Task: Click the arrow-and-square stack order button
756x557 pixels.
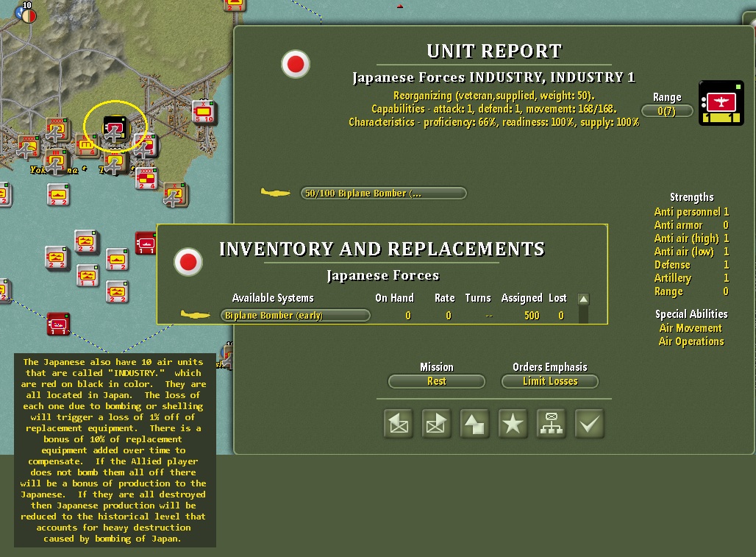Action: tap(474, 424)
